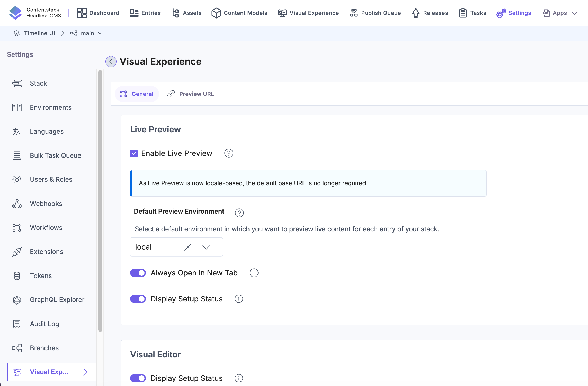The image size is (588, 386).
Task: Toggle Always Open in New Tab switch
Action: 138,273
